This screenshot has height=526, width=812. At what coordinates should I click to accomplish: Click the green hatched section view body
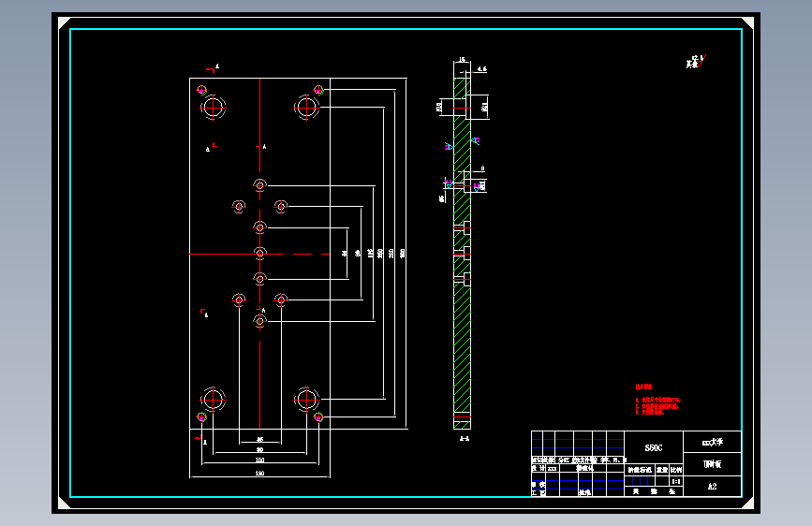[x=462, y=253]
